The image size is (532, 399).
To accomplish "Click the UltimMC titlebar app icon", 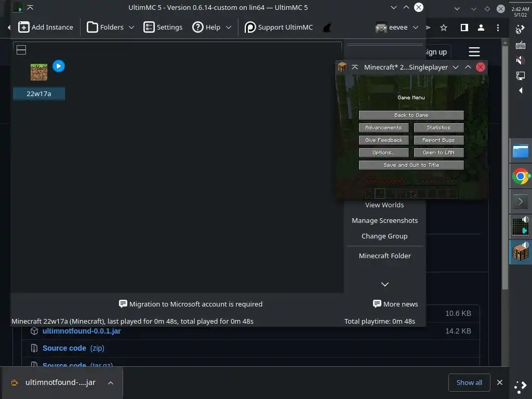I will tap(17, 7).
